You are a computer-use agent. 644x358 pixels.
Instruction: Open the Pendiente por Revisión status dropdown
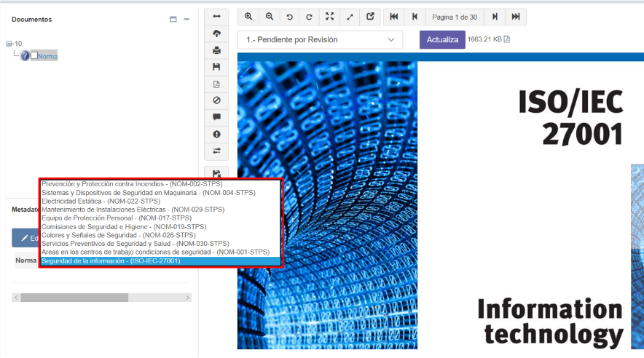click(320, 39)
